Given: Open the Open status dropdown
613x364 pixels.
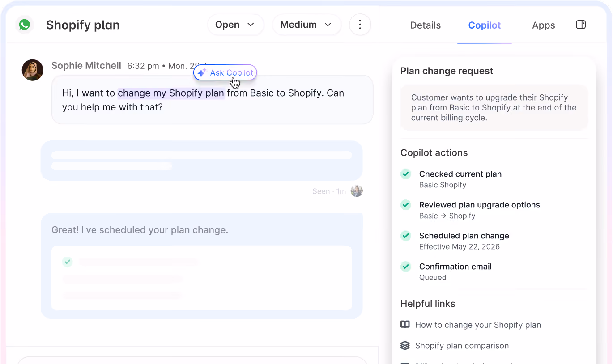Looking at the screenshot, I should point(235,25).
